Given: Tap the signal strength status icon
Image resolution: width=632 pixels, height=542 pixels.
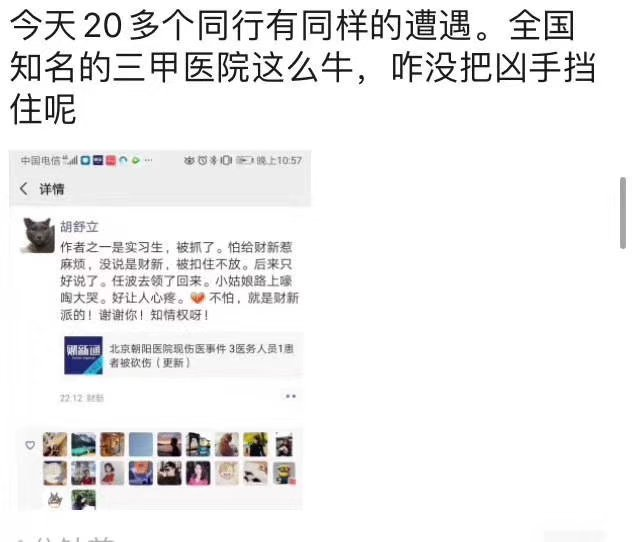Looking at the screenshot, I should tap(70, 160).
